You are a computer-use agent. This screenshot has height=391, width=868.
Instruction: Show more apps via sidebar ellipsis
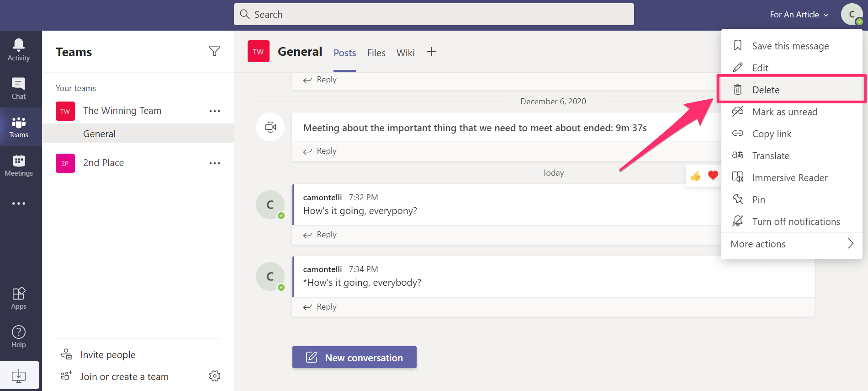tap(19, 204)
